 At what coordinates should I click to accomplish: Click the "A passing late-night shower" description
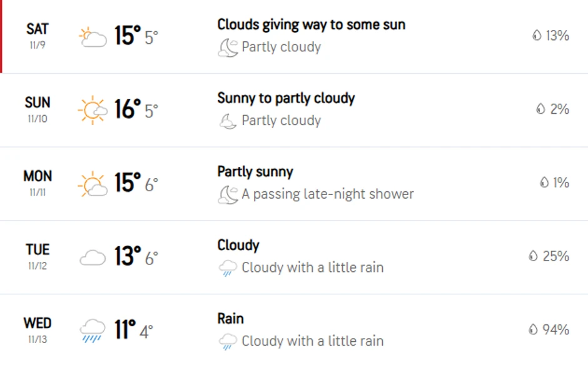pyautogui.click(x=328, y=194)
